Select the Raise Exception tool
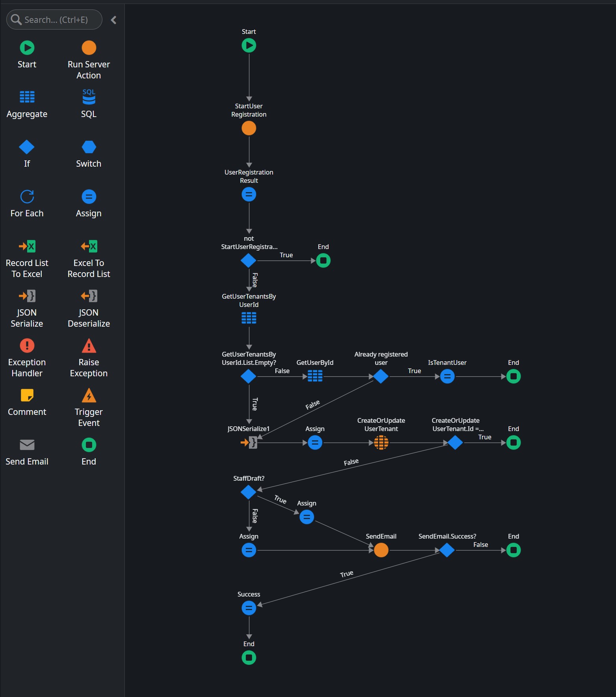 tap(89, 358)
